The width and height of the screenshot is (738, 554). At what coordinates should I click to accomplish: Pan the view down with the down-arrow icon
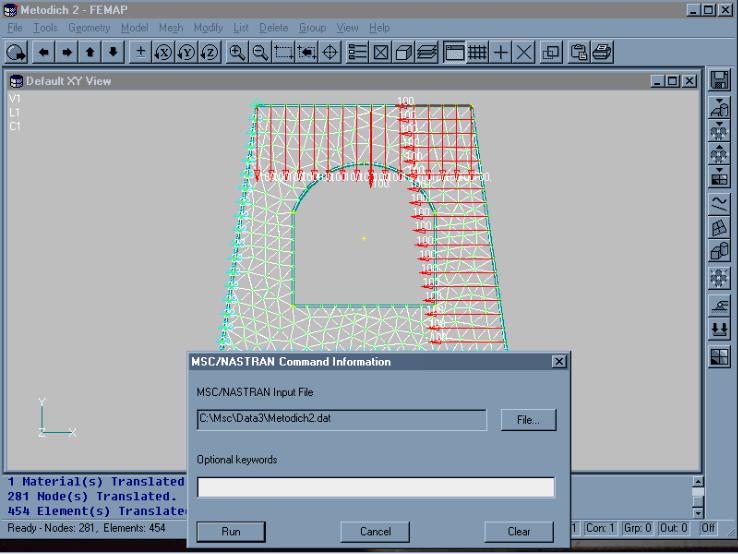[x=113, y=52]
